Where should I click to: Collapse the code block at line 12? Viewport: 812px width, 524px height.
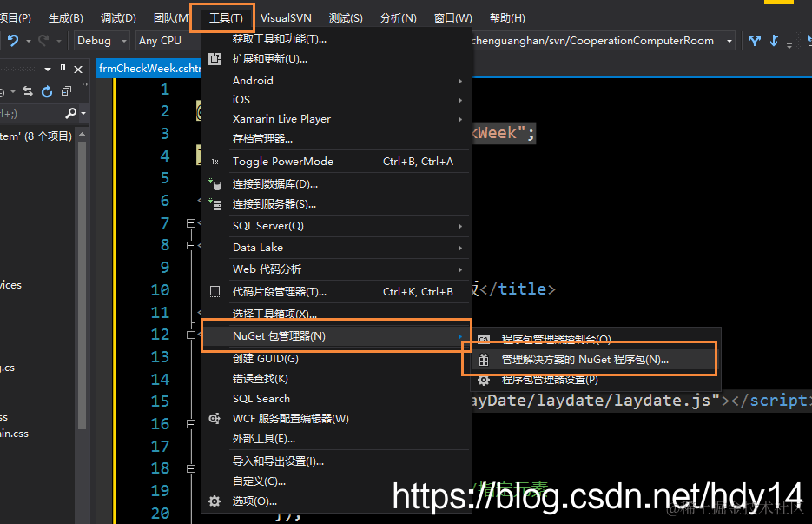pos(190,335)
